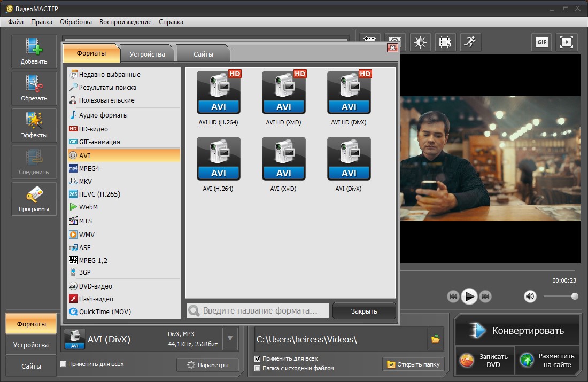Image resolution: width=588 pixels, height=382 pixels.
Task: Select MPEG4 category
Action: [x=124, y=169]
